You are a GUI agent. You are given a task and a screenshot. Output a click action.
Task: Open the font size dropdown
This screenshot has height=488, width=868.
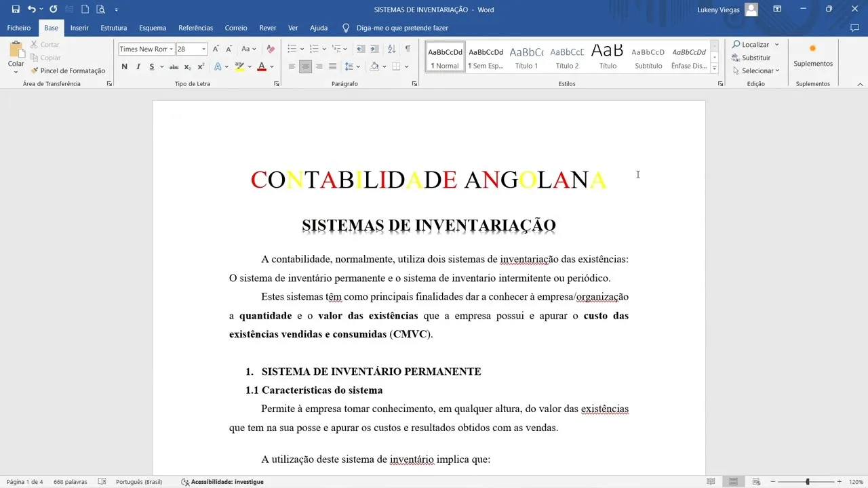[x=203, y=49]
